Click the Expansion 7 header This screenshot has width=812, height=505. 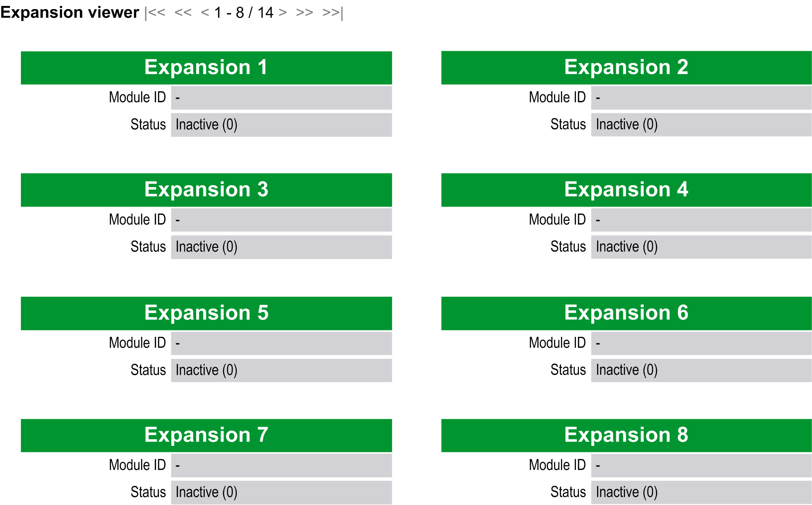click(206, 435)
